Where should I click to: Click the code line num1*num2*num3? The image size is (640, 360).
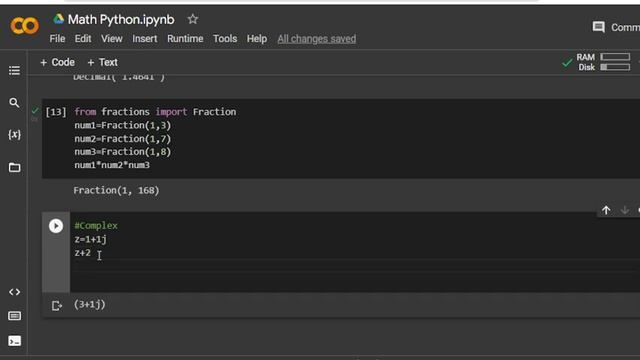click(112, 165)
